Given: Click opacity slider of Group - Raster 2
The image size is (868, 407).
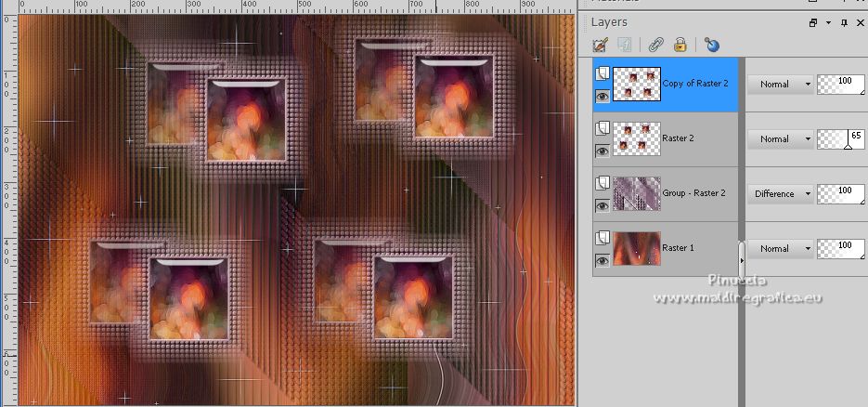Looking at the screenshot, I should point(841,194).
